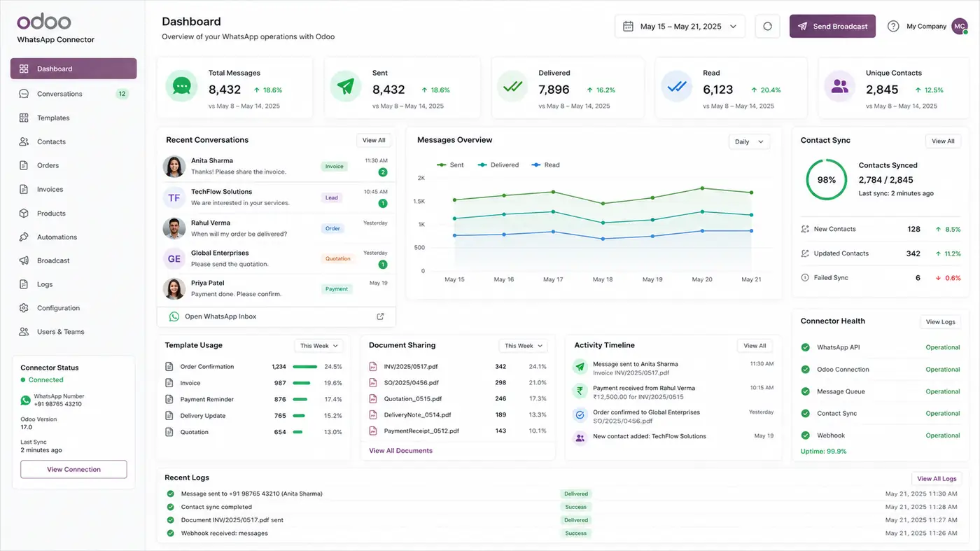This screenshot has height=551, width=980.
Task: Click the PDF icon for INV/2025/0517.pdf
Action: coord(373,366)
